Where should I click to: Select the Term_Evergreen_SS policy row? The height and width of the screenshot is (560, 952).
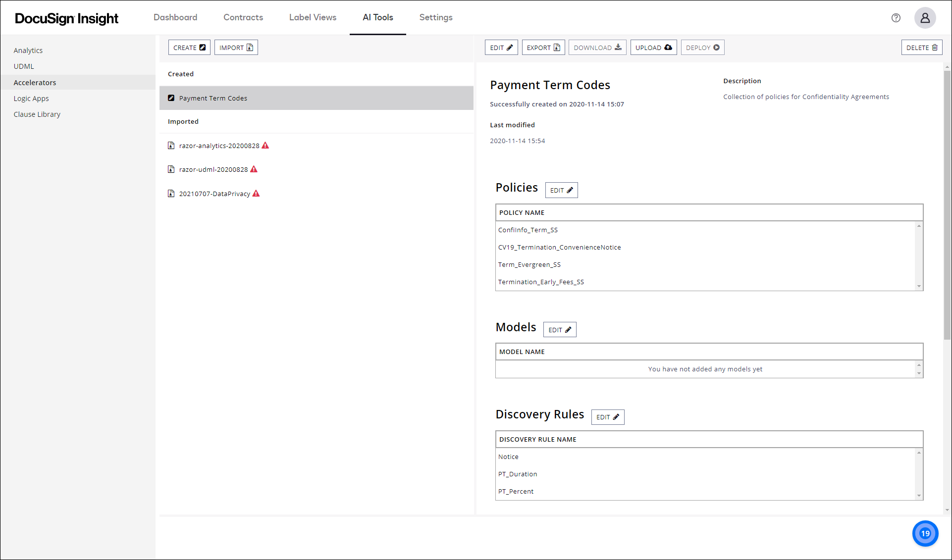tap(529, 264)
